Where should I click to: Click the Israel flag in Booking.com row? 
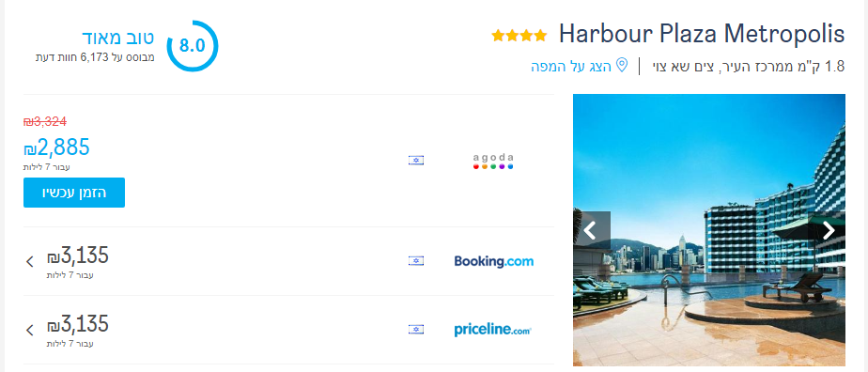(x=416, y=261)
